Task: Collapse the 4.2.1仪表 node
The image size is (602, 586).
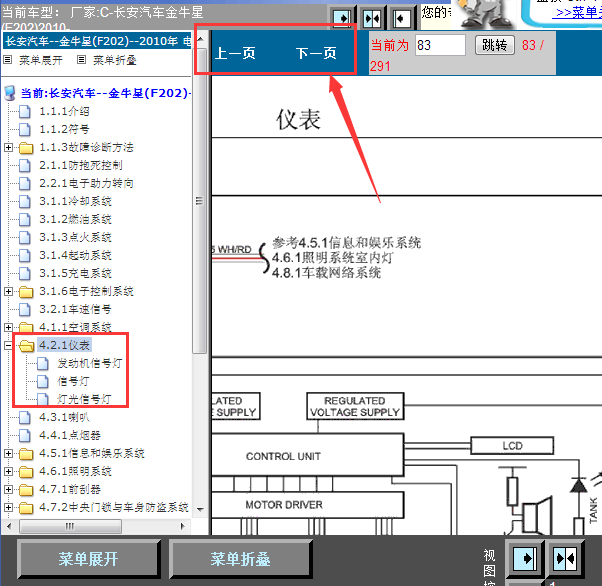Action: coord(8,346)
